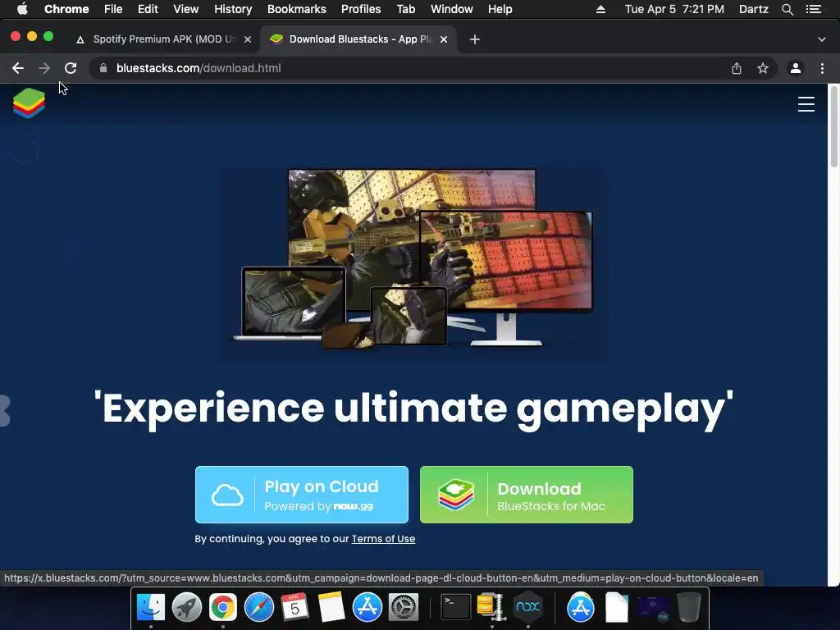This screenshot has height=630, width=840.
Task: Select the Download Bluestacks tab
Action: (358, 39)
